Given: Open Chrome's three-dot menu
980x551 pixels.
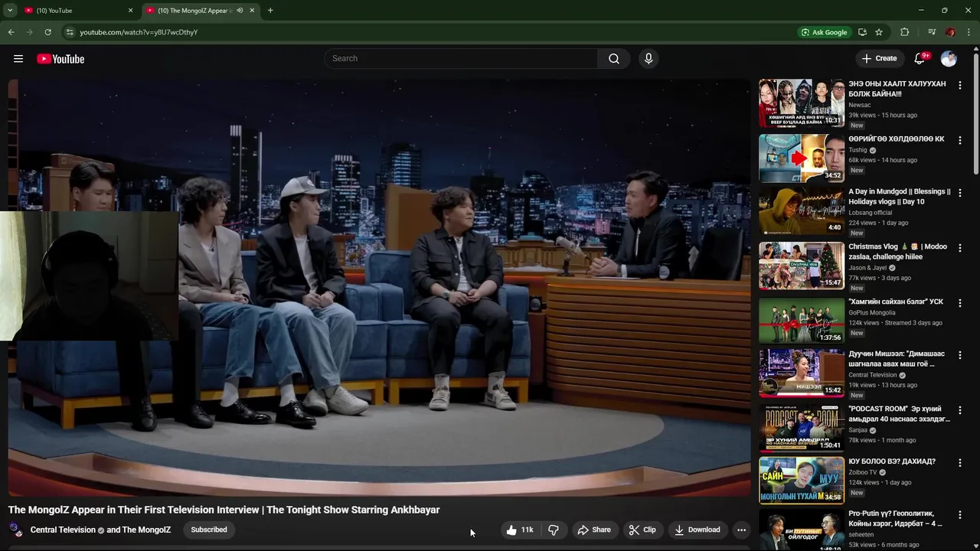Looking at the screenshot, I should tap(969, 32).
